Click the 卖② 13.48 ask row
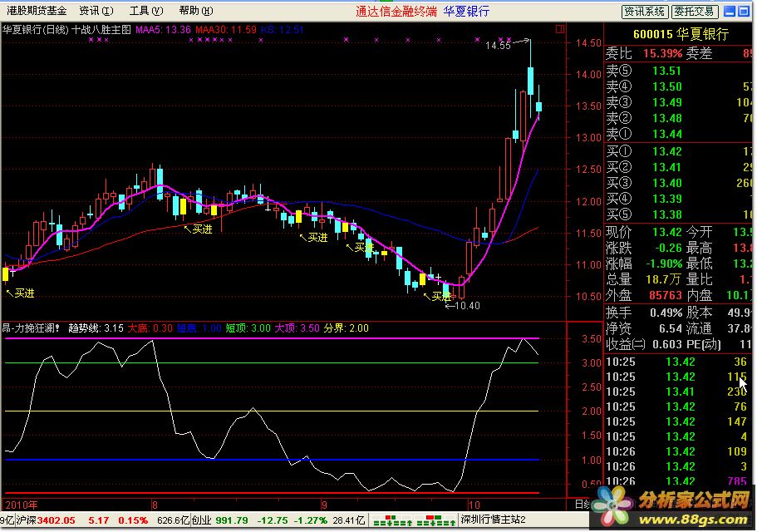This screenshot has height=532, width=757. tap(678, 118)
